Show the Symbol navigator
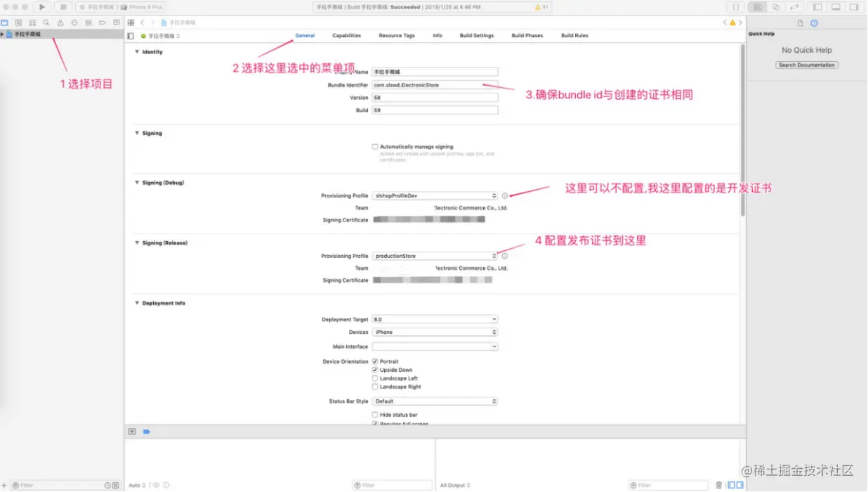Image resolution: width=868 pixels, height=492 pixels. click(32, 22)
